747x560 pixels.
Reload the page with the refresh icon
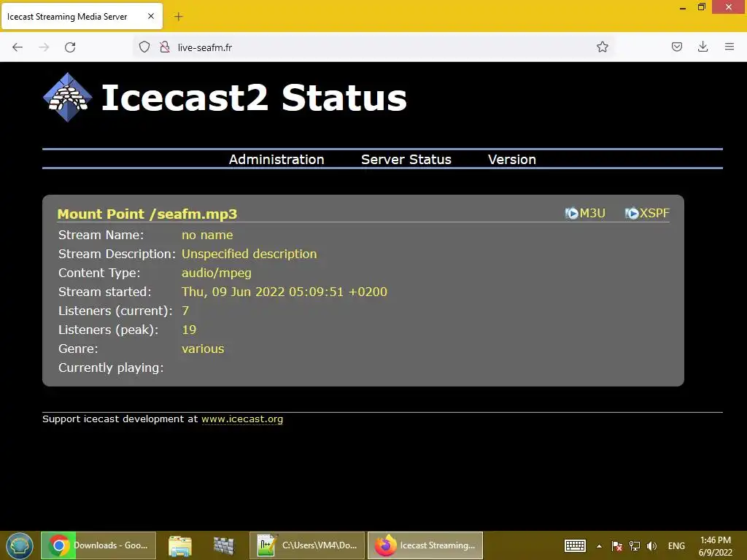point(70,47)
